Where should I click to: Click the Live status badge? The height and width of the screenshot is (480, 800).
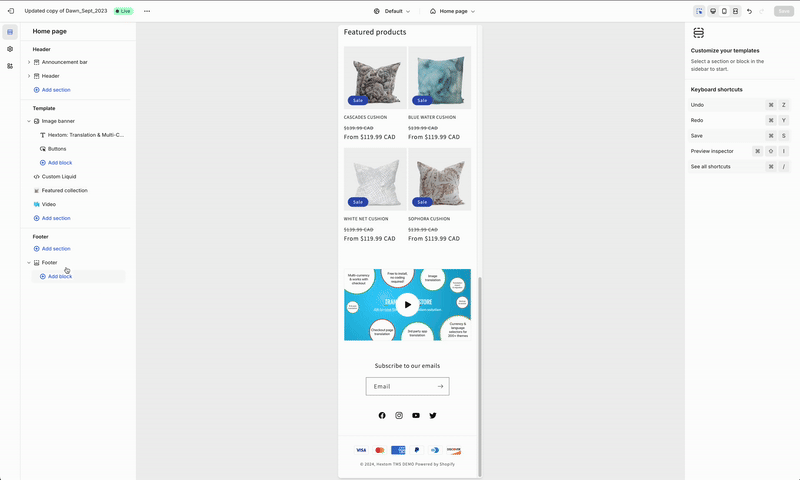tap(123, 11)
